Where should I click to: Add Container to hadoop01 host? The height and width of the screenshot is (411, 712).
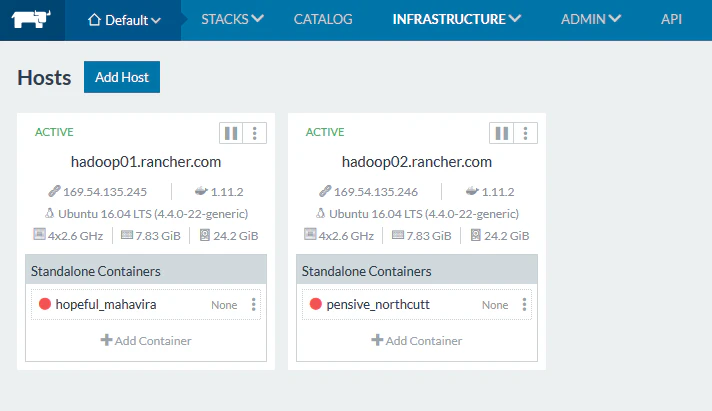[146, 341]
